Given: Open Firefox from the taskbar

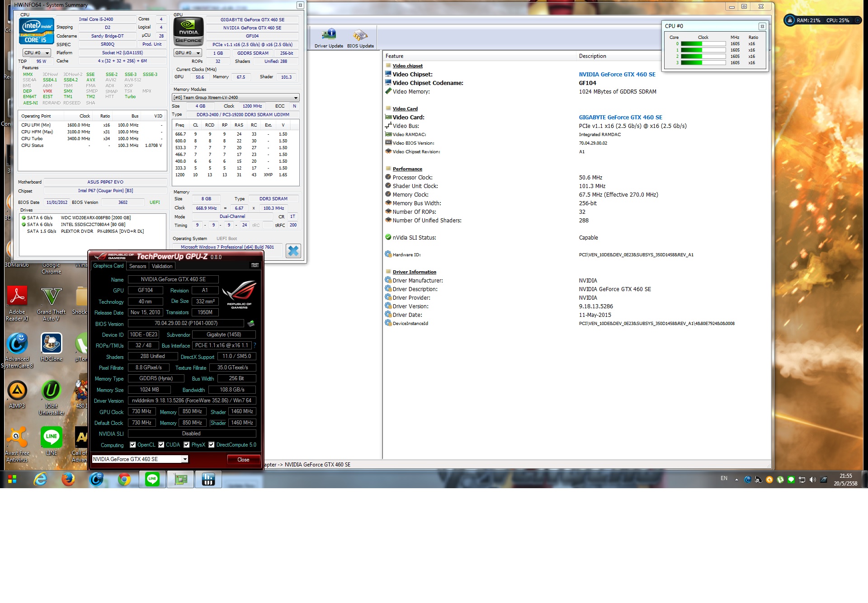Looking at the screenshot, I should click(x=68, y=479).
